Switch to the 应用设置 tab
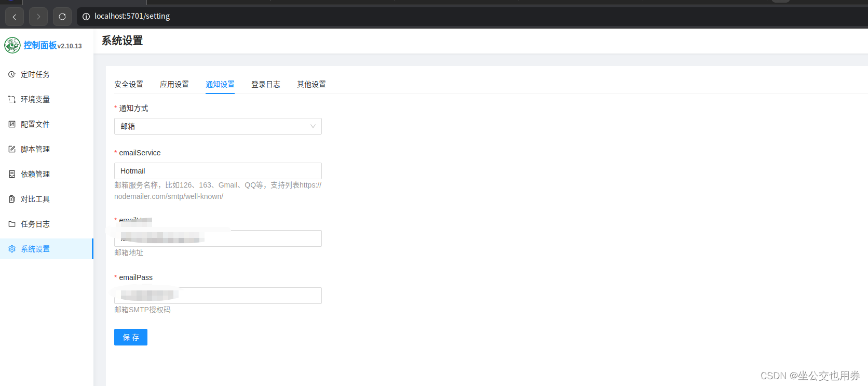868x386 pixels. click(174, 84)
